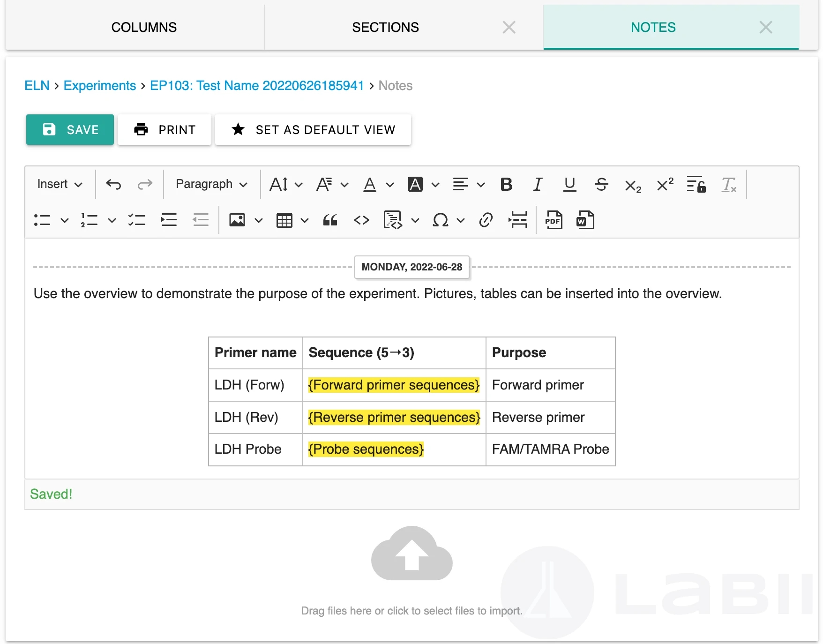823x644 pixels.
Task: Expand the Paragraph style dropdown
Action: (211, 184)
